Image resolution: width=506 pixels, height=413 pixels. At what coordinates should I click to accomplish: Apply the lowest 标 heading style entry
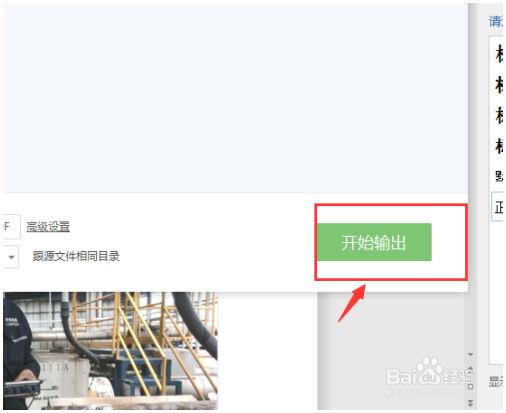coord(499,146)
